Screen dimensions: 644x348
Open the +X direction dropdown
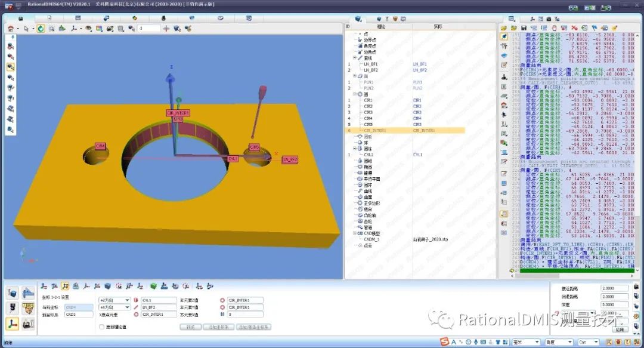tap(128, 307)
